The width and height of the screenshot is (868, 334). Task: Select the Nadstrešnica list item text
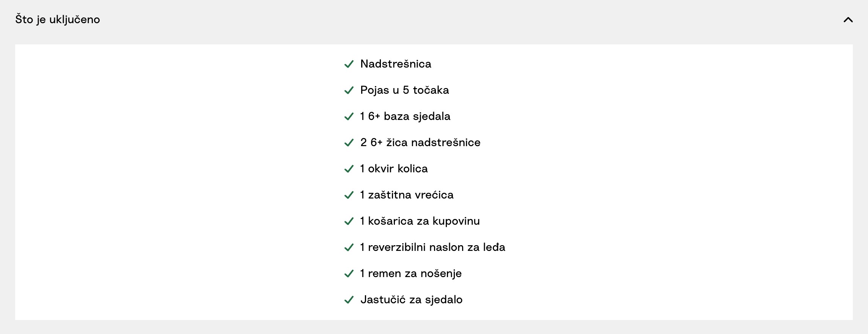pyautogui.click(x=396, y=64)
